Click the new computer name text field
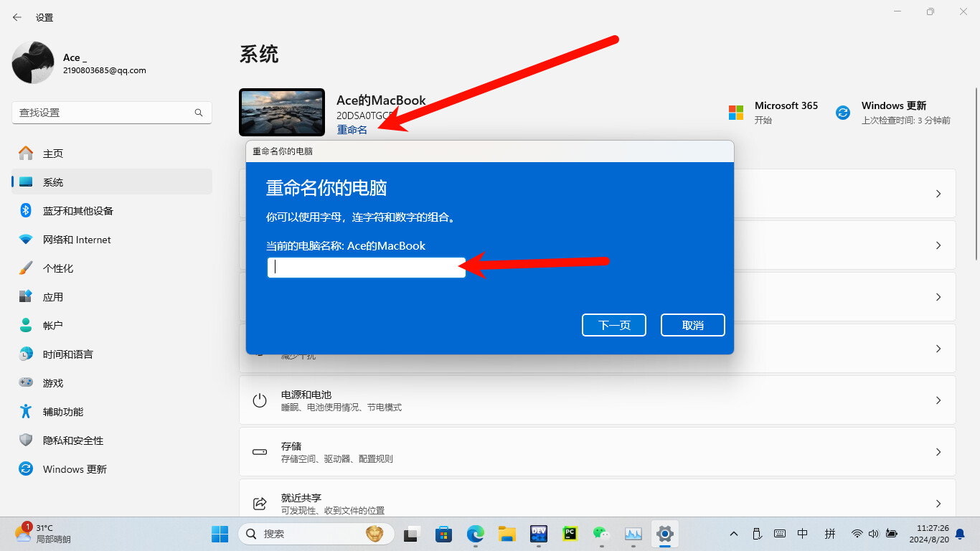 point(366,268)
